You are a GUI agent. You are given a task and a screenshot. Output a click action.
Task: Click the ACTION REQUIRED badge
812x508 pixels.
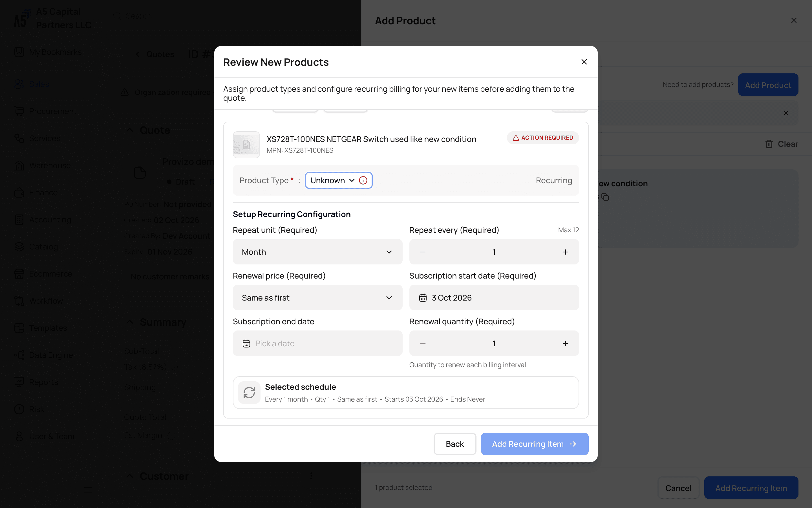[x=543, y=138]
